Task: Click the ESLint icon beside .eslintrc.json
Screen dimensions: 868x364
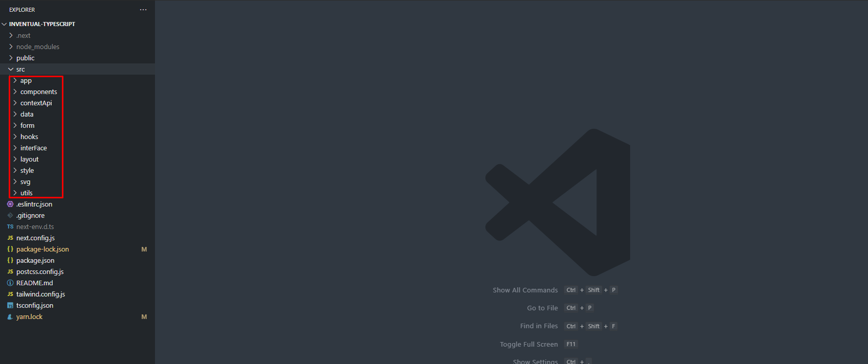Action: click(x=10, y=204)
